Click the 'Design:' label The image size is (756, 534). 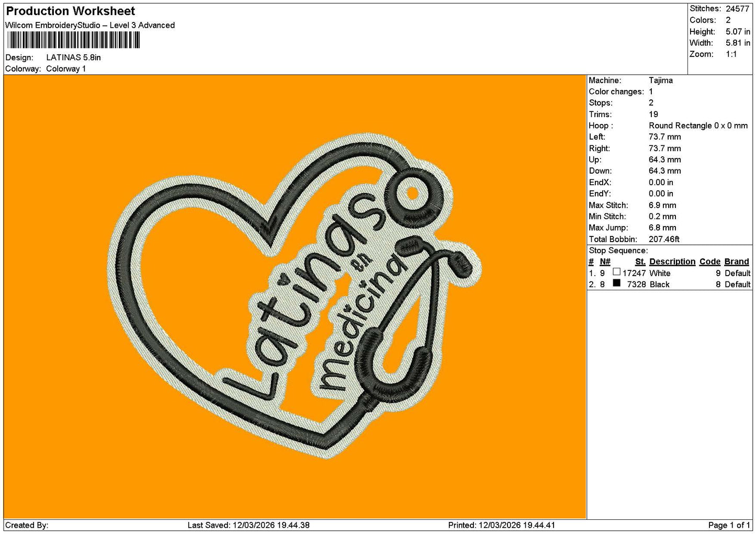point(19,58)
